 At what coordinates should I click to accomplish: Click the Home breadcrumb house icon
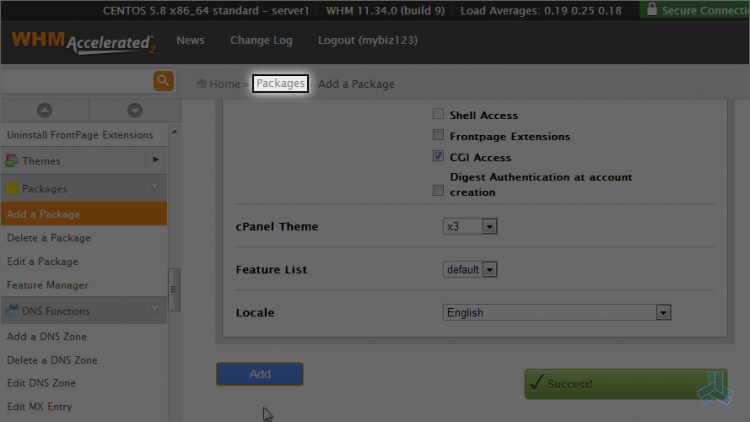click(201, 83)
